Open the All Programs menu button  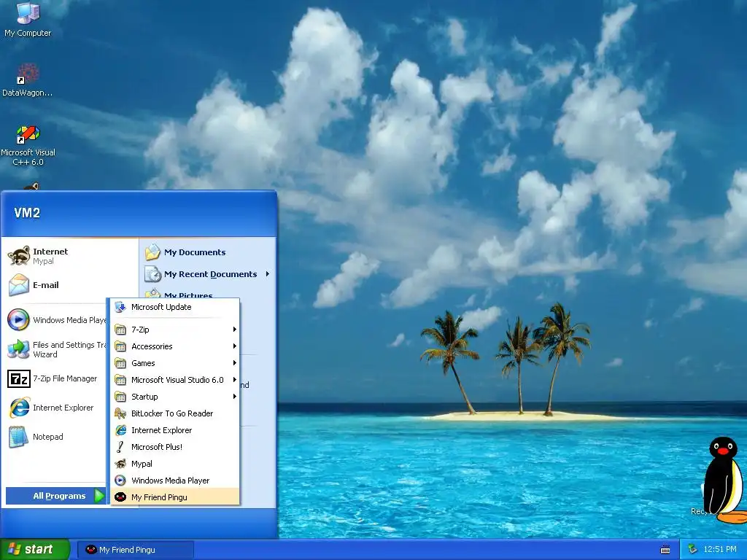coord(55,496)
